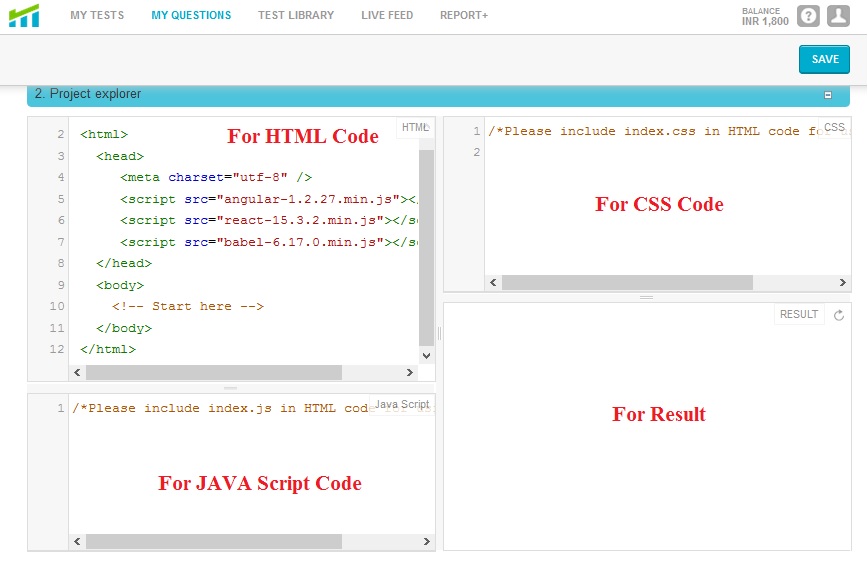Click the BALANCE INR 1,800 text
The image size is (868, 564).
click(x=765, y=17)
